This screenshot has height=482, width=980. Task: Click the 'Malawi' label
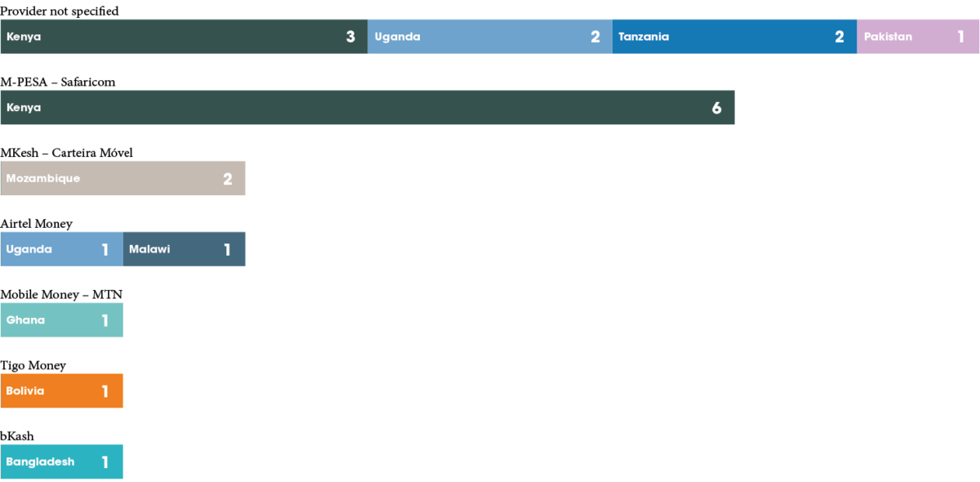149,249
